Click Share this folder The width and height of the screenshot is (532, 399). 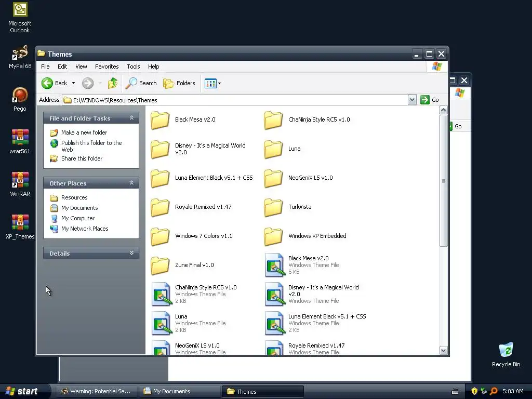click(x=76, y=158)
